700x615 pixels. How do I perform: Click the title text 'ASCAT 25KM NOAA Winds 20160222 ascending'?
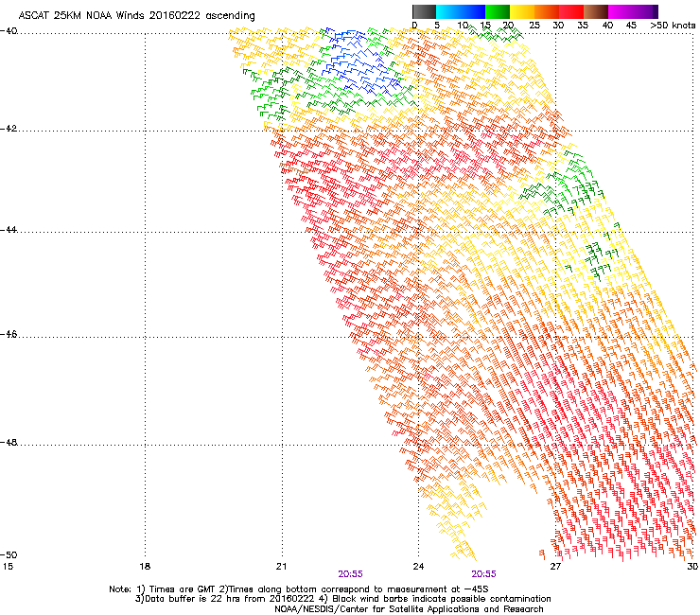[x=136, y=16]
